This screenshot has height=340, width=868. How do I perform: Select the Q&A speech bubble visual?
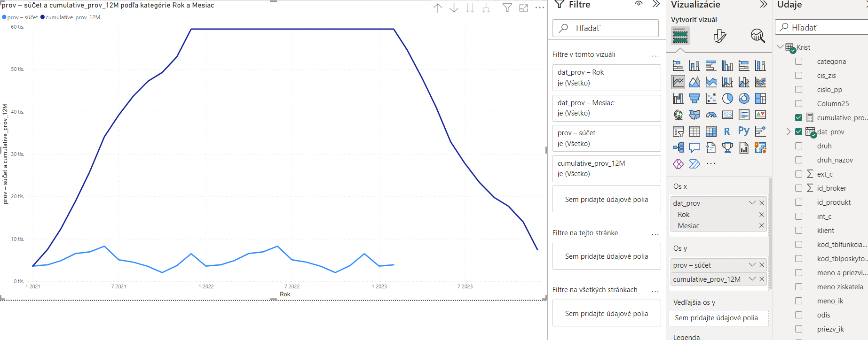[x=694, y=148]
